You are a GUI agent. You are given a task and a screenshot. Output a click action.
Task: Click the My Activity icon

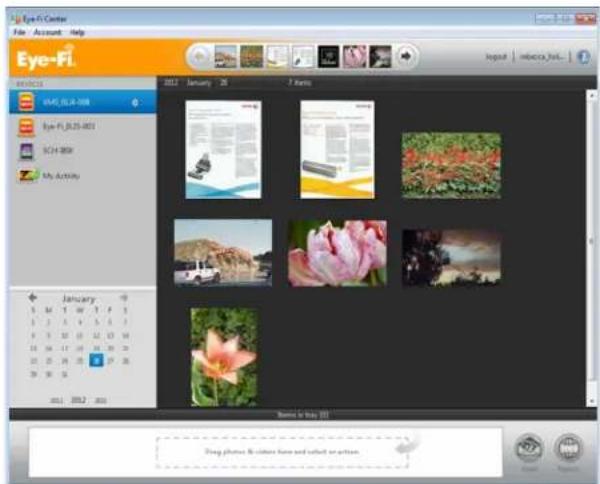click(28, 176)
